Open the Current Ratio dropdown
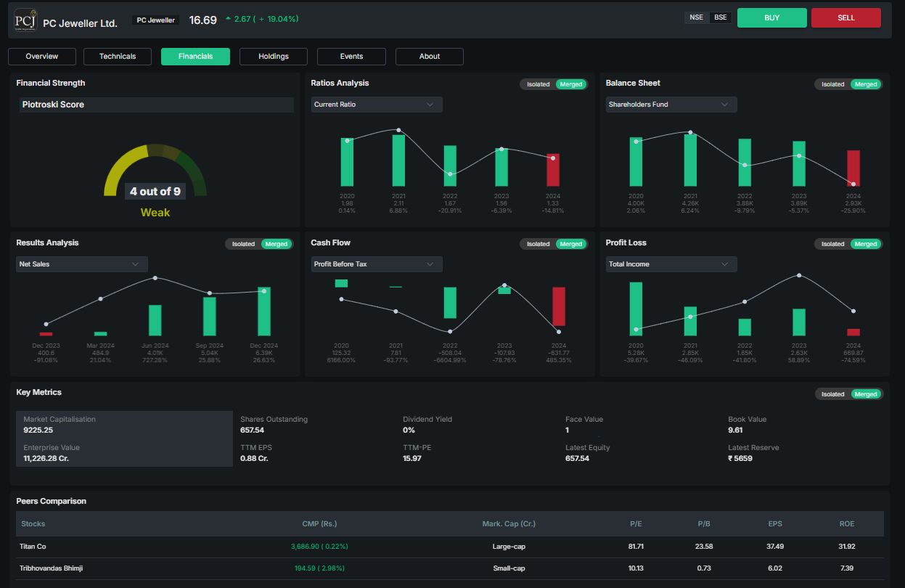 (377, 105)
